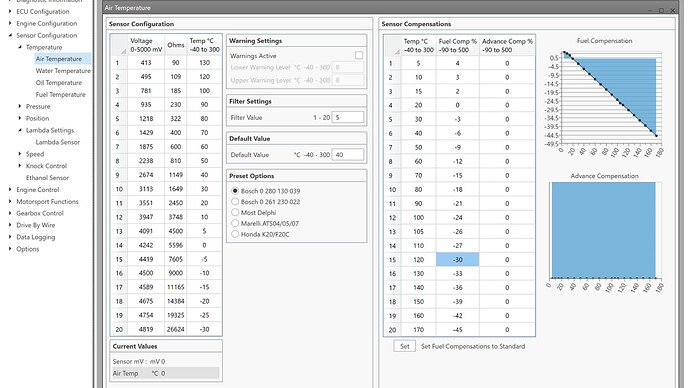Select row header 16 in compensations table

[x=393, y=274]
